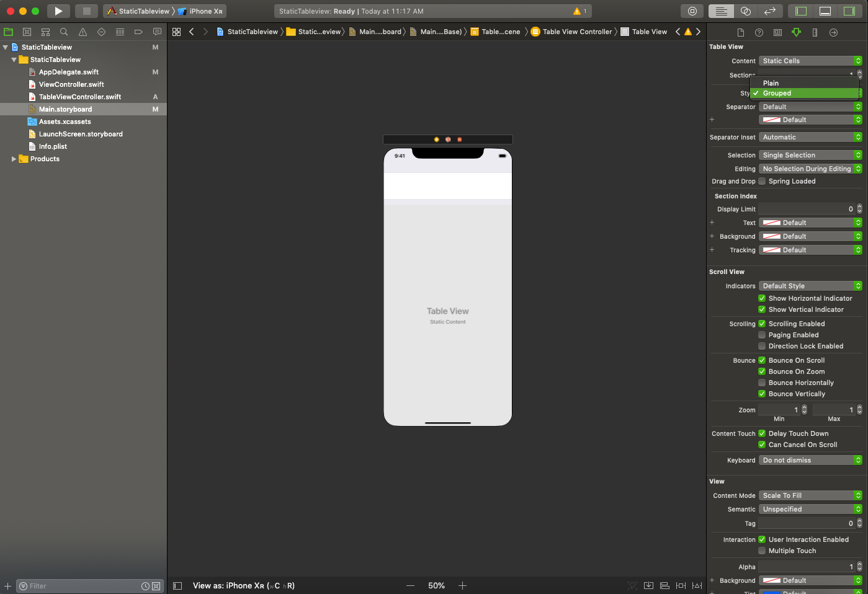Open the Content dropdown set to Static Cells

pyautogui.click(x=810, y=61)
